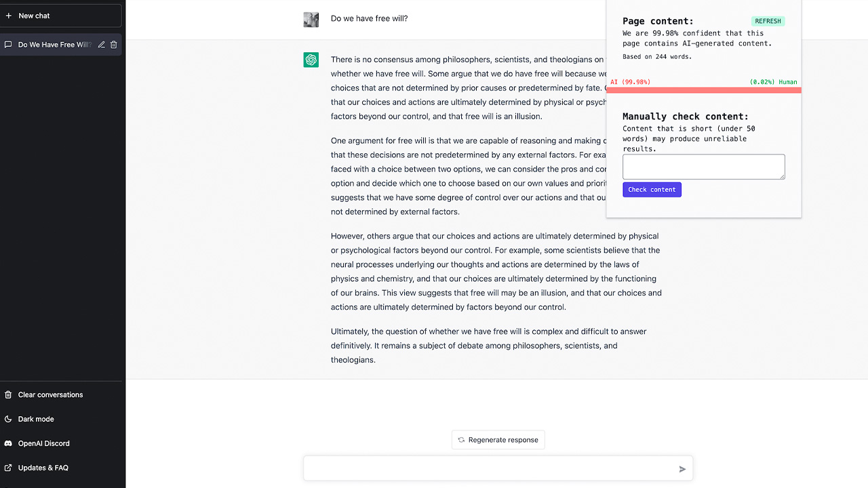
Task: Click the manual content check textarea
Action: 703,167
